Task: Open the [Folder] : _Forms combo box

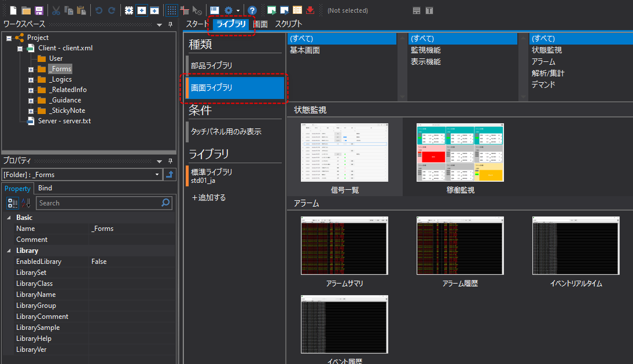Action: 82,174
